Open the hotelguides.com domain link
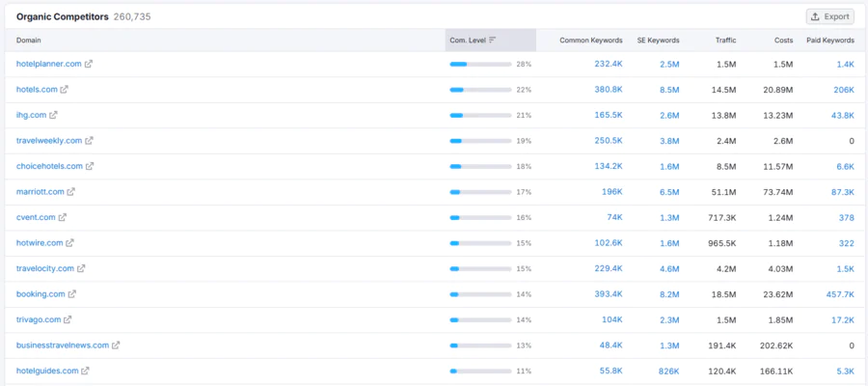Viewport: 868px width, 386px height. [x=47, y=371]
